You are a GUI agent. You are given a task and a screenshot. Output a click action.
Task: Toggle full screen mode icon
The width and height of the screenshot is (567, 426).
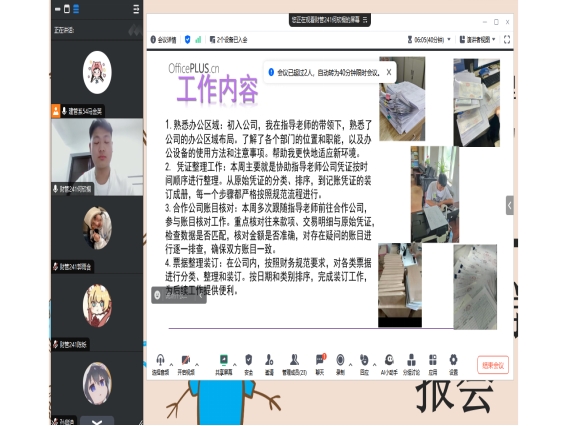[x=507, y=39]
